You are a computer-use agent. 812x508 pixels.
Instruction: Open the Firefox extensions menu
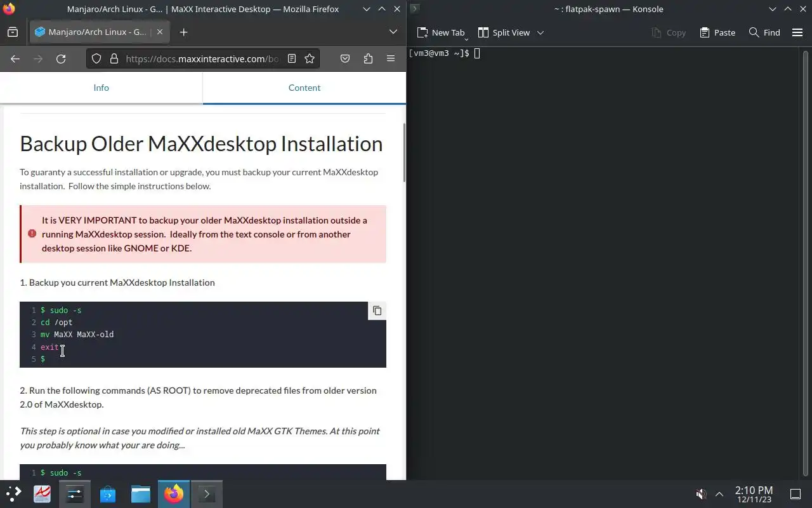(x=368, y=58)
